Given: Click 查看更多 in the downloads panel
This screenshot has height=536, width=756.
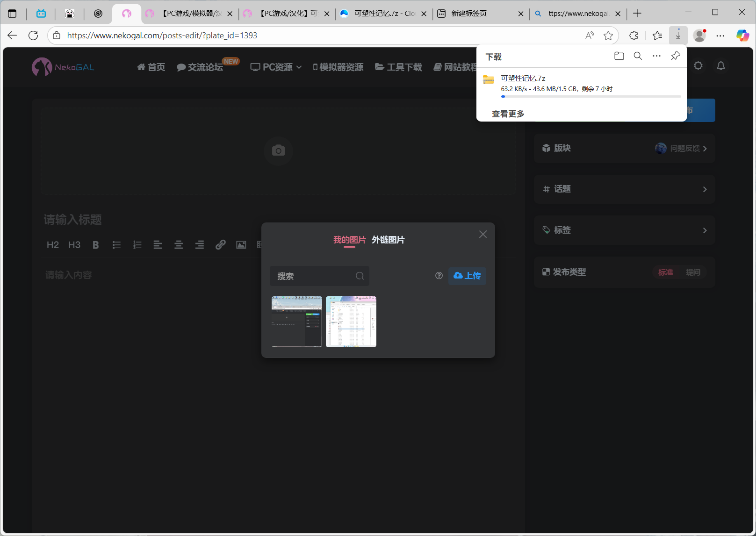Looking at the screenshot, I should click(x=508, y=114).
